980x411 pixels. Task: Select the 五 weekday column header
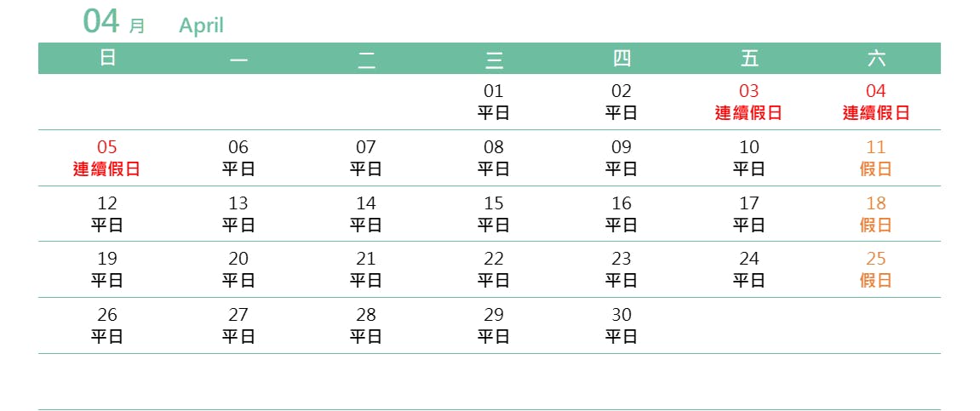[749, 58]
